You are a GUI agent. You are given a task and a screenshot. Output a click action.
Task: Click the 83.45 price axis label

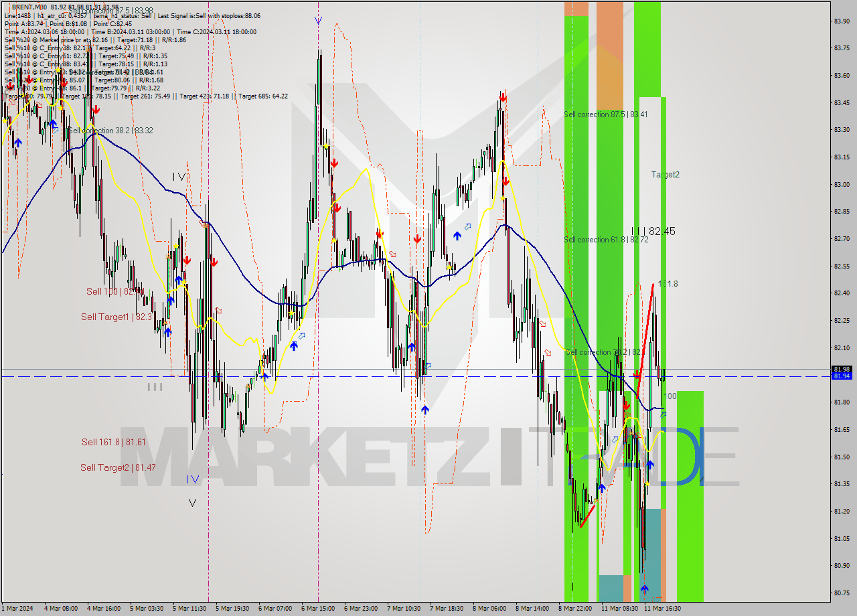842,102
